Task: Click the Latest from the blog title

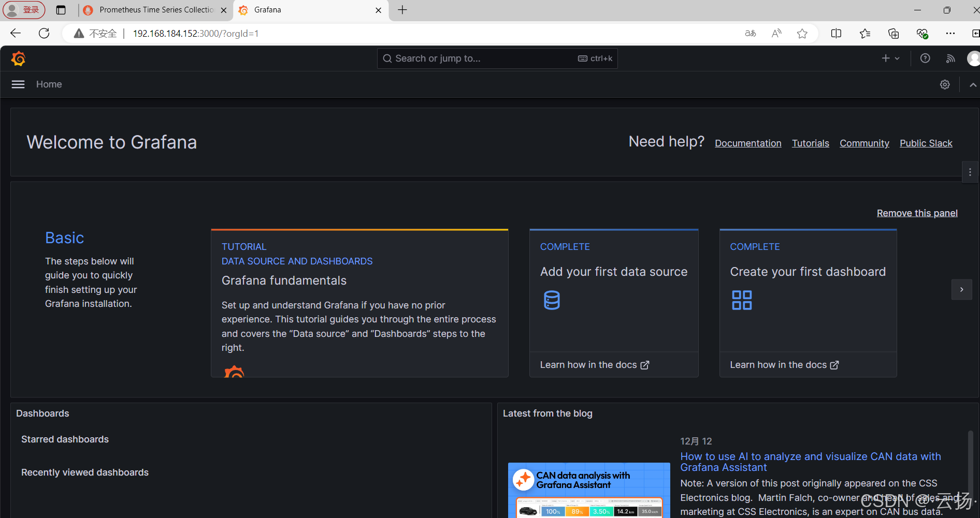Action: (x=547, y=413)
